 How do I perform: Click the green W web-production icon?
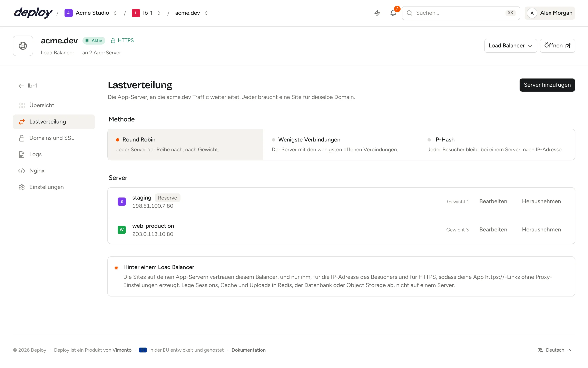click(x=122, y=230)
